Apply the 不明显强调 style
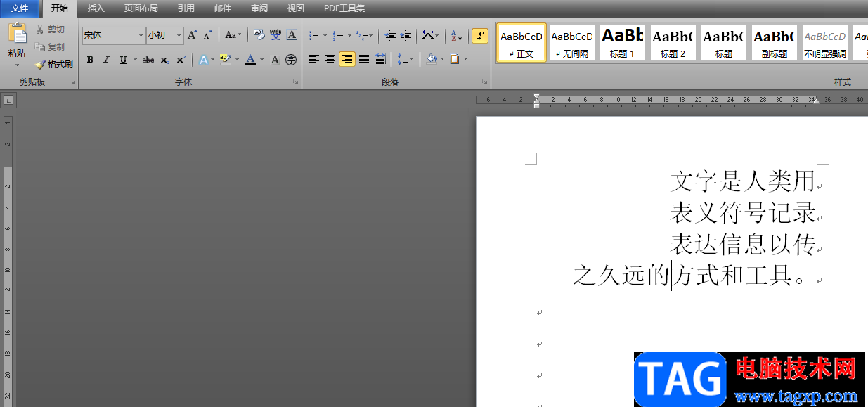This screenshot has height=407, width=868. click(824, 43)
